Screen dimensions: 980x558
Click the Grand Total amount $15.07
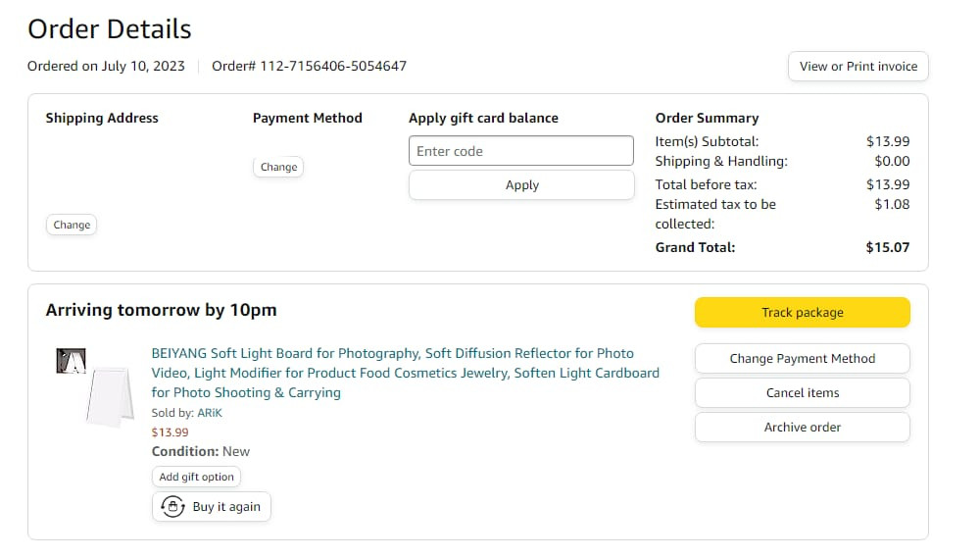(887, 247)
